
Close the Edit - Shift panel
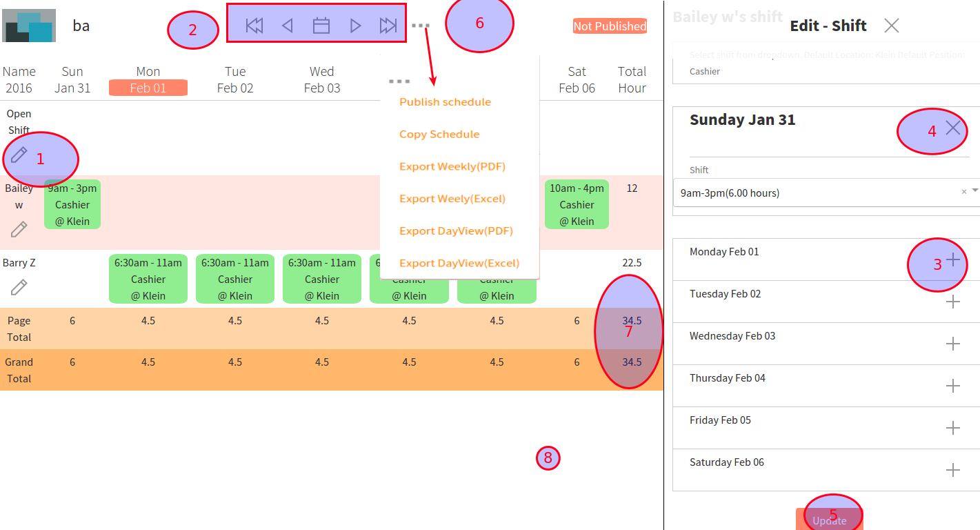[891, 26]
